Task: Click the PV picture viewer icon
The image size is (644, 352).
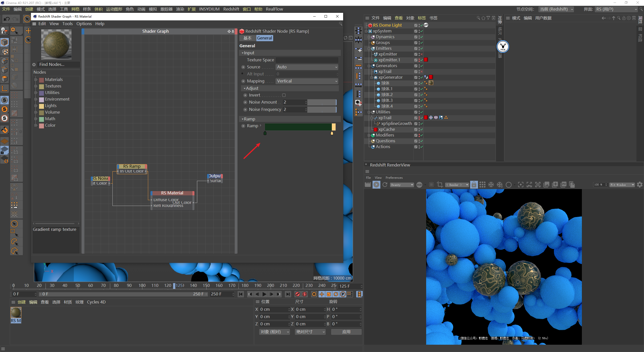Action: coord(563,185)
